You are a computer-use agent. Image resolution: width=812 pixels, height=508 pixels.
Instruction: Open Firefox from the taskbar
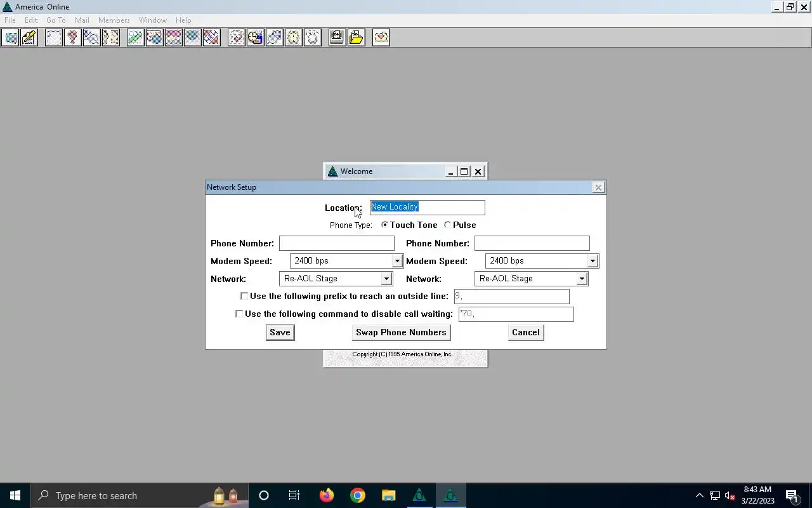(x=327, y=495)
